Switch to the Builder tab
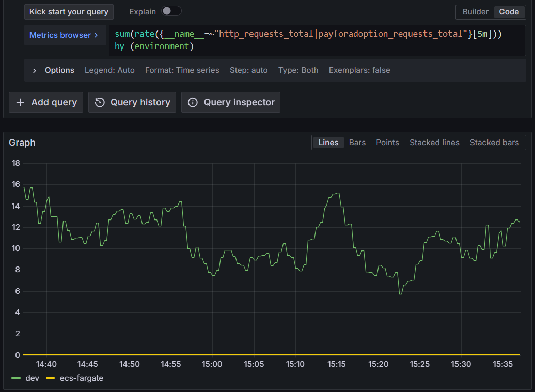The height and width of the screenshot is (392, 535). (x=475, y=11)
